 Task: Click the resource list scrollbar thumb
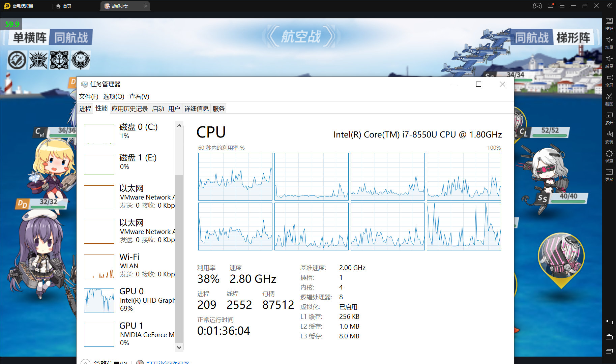coord(179,259)
